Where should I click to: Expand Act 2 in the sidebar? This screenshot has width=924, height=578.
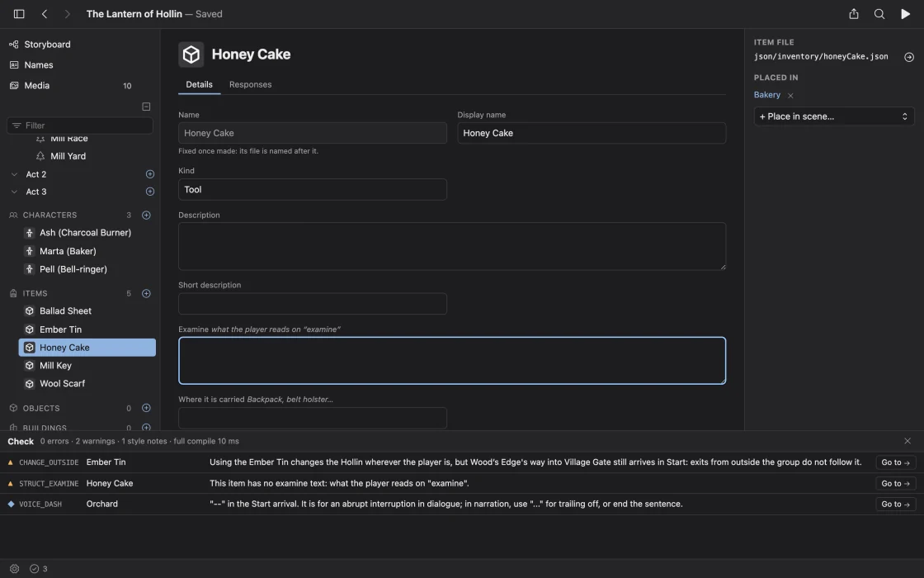tap(14, 174)
